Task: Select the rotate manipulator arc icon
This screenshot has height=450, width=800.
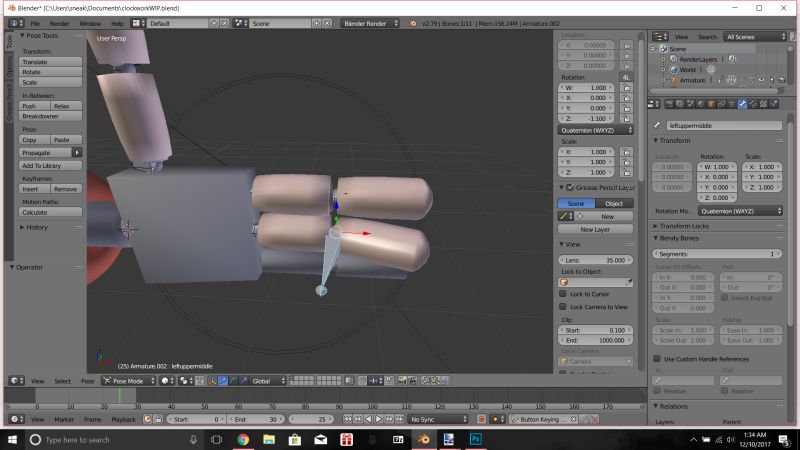Action: pos(233,381)
